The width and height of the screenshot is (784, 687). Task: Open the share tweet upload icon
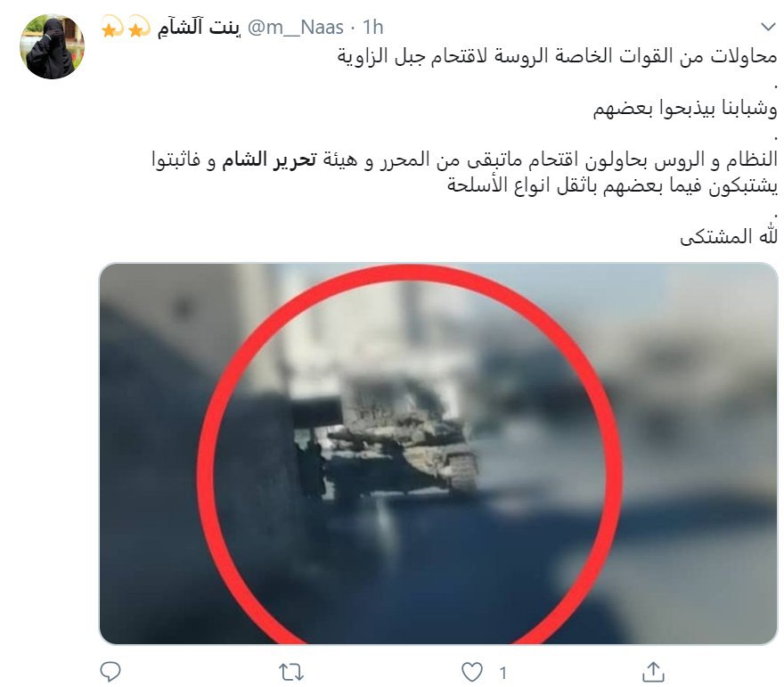653,672
